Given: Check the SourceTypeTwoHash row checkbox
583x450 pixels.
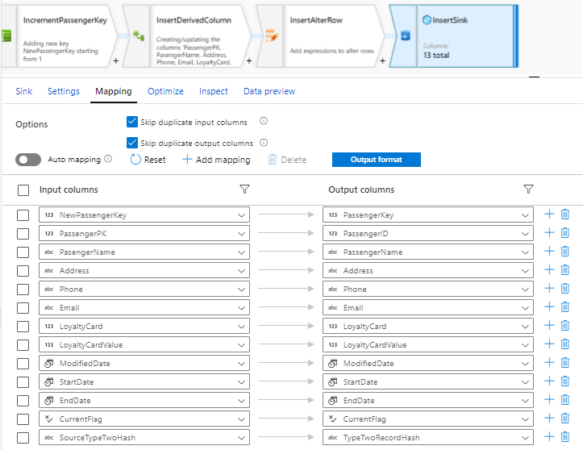Looking at the screenshot, I should [x=23, y=438].
